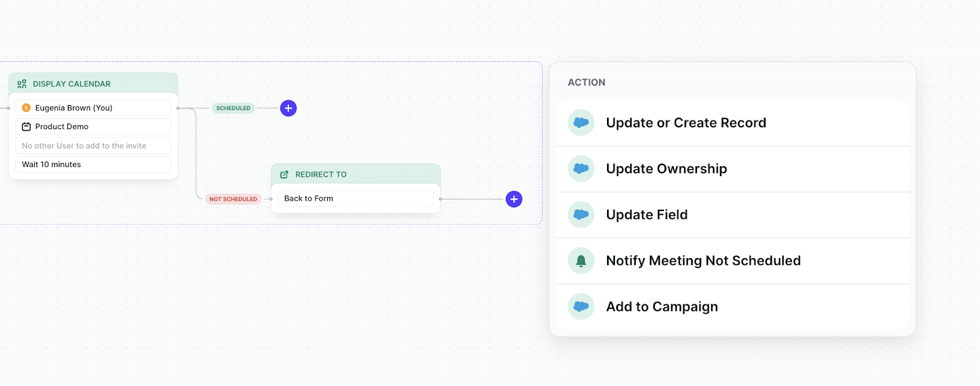980x386 pixels.
Task: Choose the Add to Campaign action
Action: coord(733,306)
